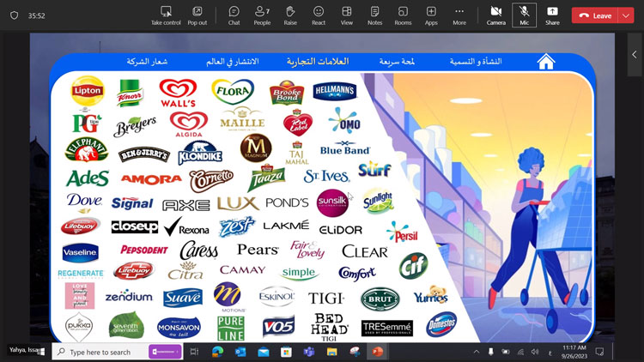
Task: Open the More actions menu
Action: 459,15
